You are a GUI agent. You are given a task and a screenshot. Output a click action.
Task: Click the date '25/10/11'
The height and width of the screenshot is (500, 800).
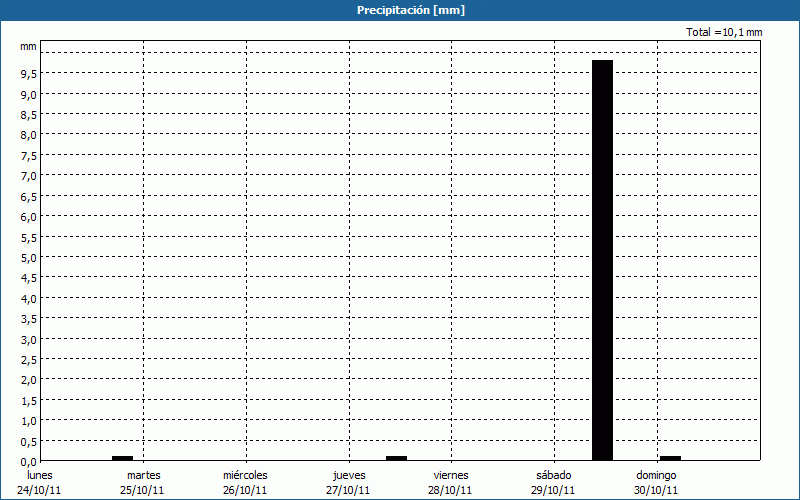(x=142, y=490)
